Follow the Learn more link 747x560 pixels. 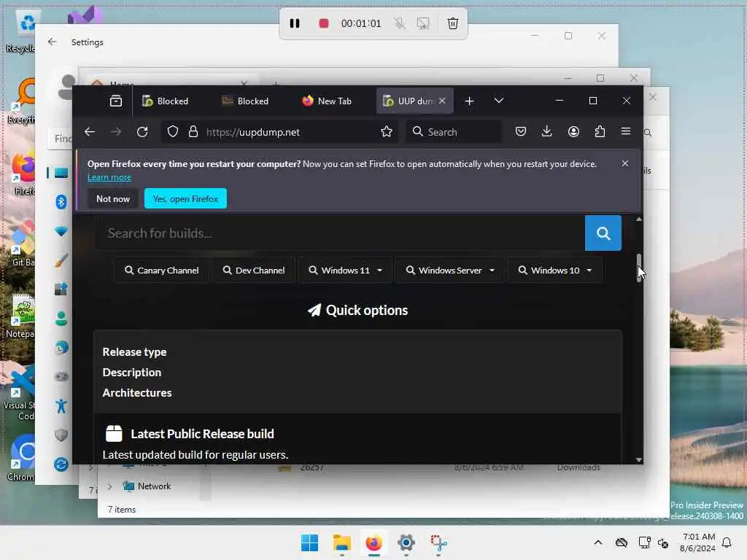point(109,177)
